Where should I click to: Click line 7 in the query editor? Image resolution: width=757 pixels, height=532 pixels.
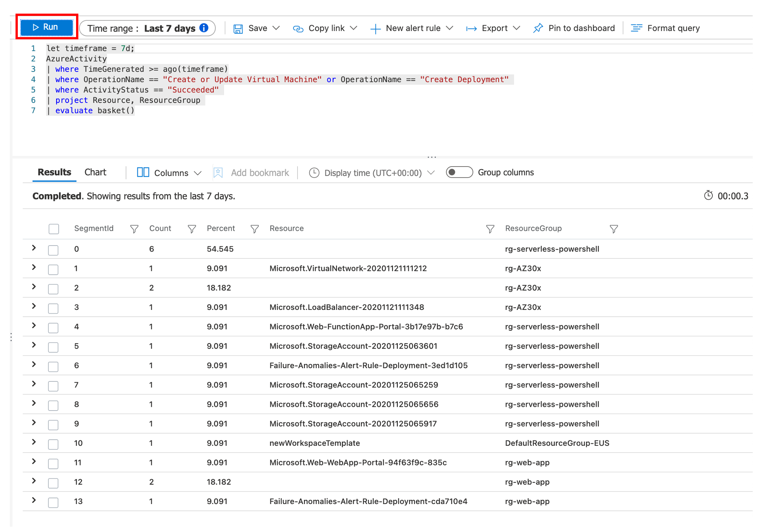point(95,110)
